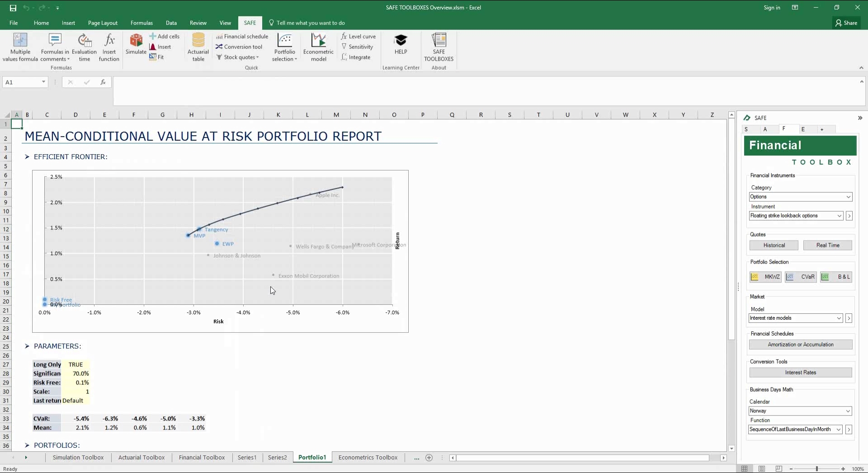Click the Real Time quotes button

pos(828,245)
